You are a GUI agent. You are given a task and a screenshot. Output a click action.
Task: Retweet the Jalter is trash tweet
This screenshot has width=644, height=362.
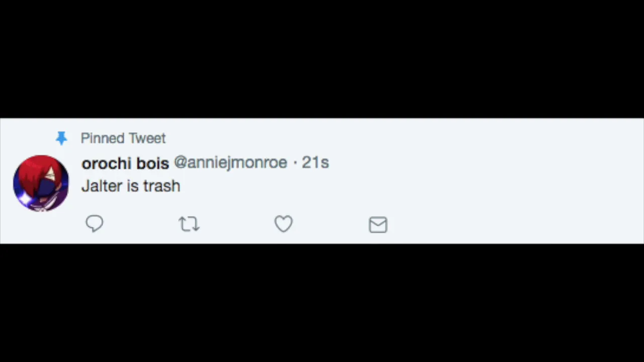pos(189,224)
